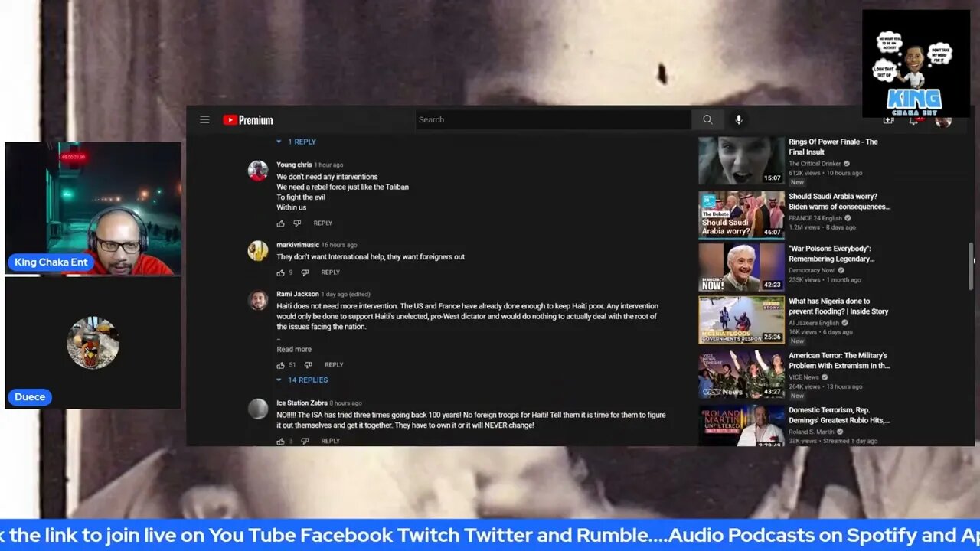The width and height of the screenshot is (980, 551).
Task: Reply to Young chris's comment
Action: [x=323, y=223]
